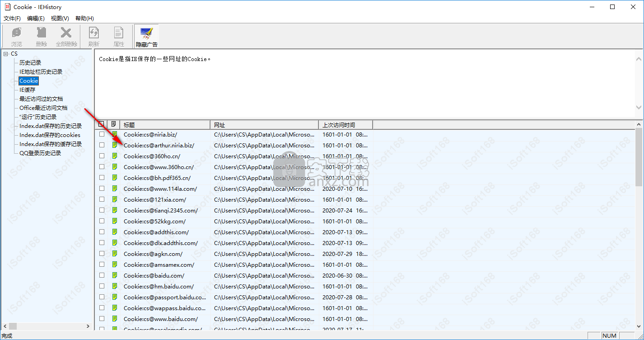Select the Cookie tree node
This screenshot has height=340, width=644.
[x=29, y=81]
